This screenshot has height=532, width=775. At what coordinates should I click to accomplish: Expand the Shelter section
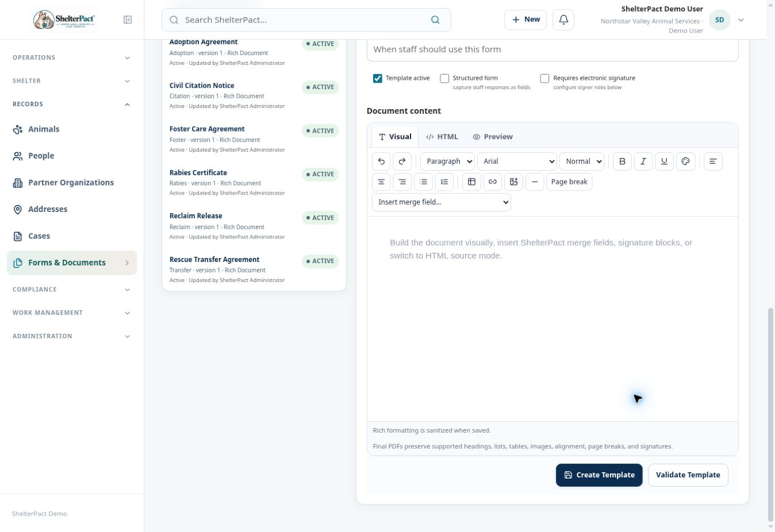(x=72, y=81)
